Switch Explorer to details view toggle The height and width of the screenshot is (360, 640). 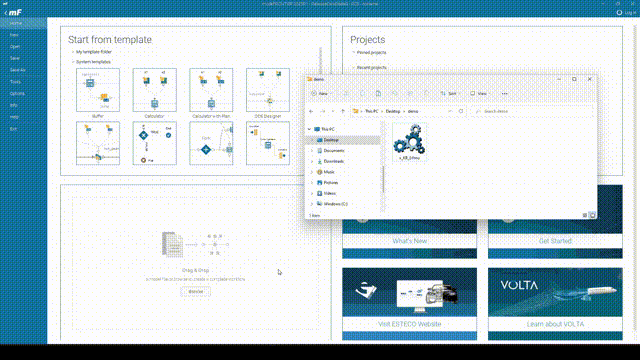pyautogui.click(x=584, y=215)
